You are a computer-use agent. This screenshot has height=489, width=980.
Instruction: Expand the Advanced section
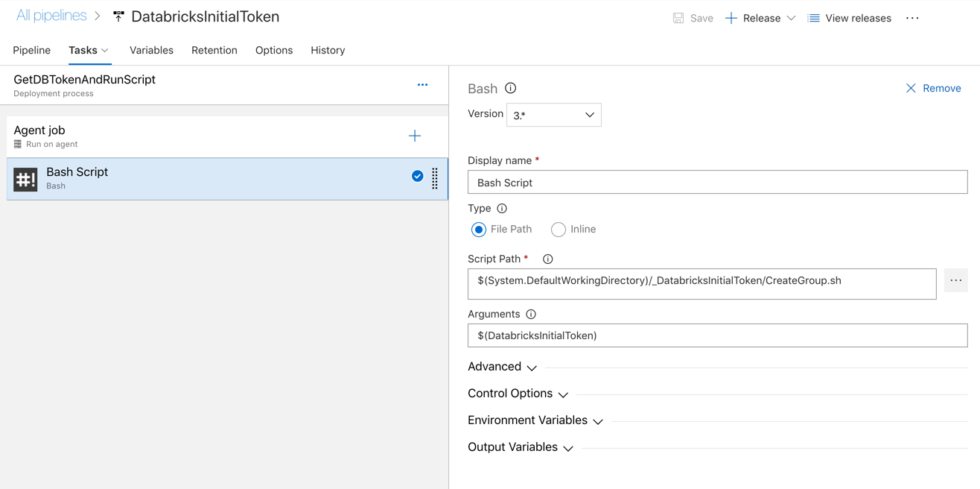coord(502,367)
